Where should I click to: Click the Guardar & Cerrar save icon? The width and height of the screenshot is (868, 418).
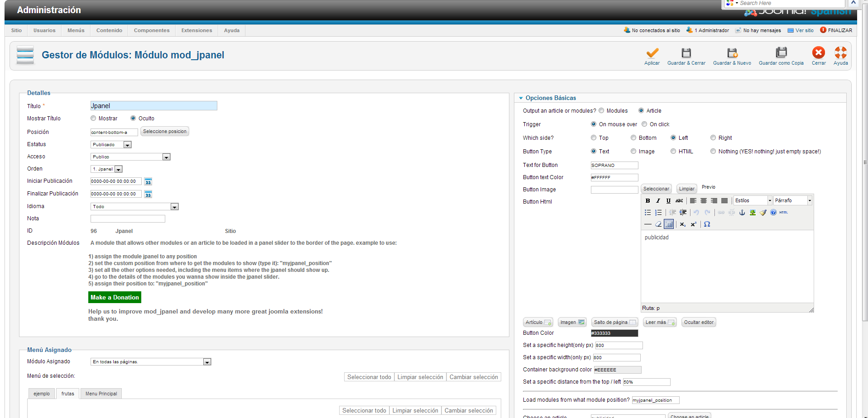pos(686,53)
